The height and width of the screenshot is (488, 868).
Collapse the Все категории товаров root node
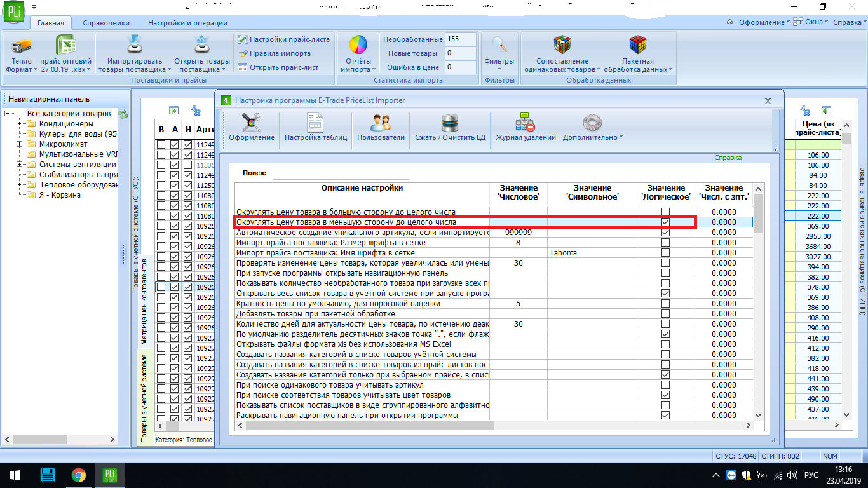(7, 114)
